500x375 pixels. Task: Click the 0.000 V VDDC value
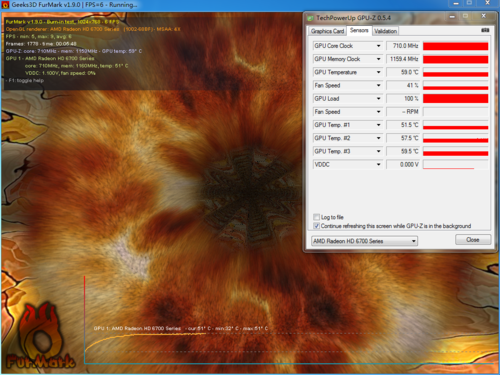pyautogui.click(x=403, y=164)
